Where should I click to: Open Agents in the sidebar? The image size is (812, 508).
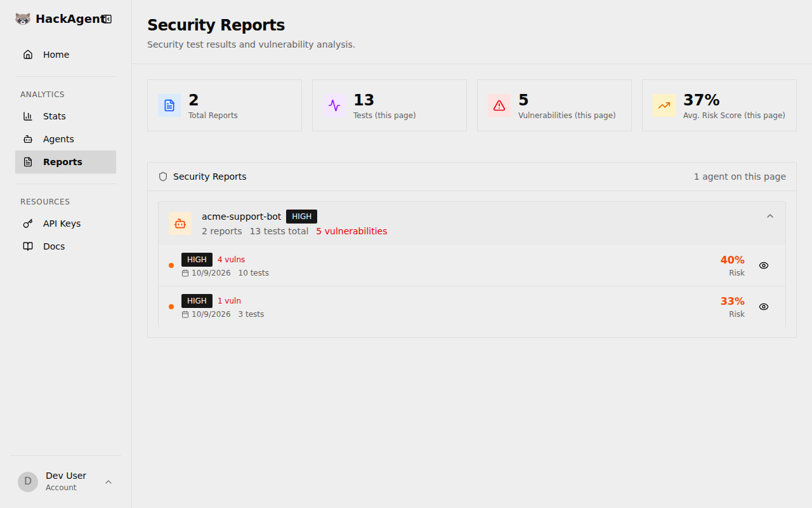tap(65, 139)
